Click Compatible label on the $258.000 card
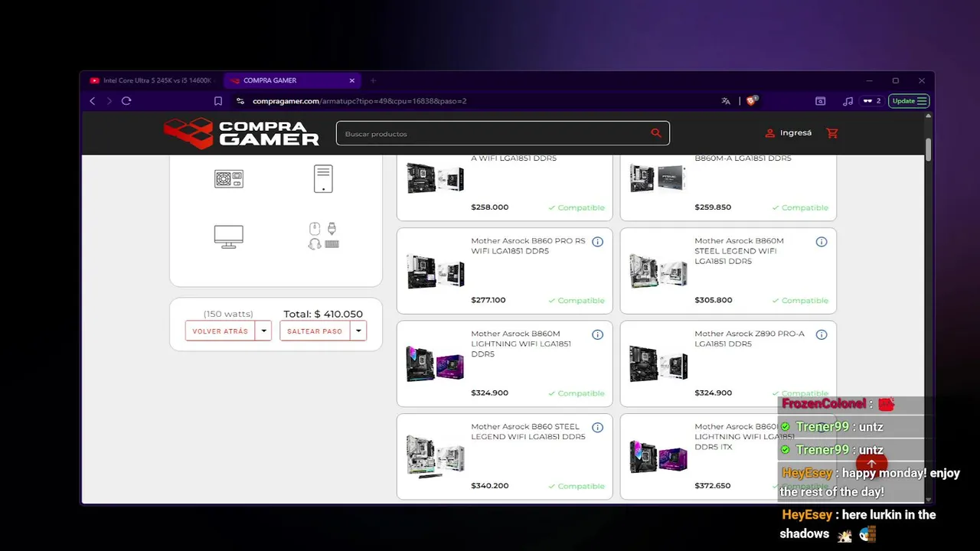 tap(577, 207)
